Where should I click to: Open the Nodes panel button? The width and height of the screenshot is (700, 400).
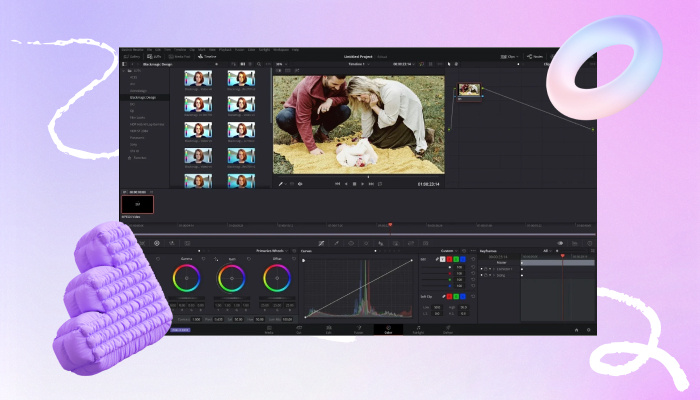pyautogui.click(x=535, y=56)
